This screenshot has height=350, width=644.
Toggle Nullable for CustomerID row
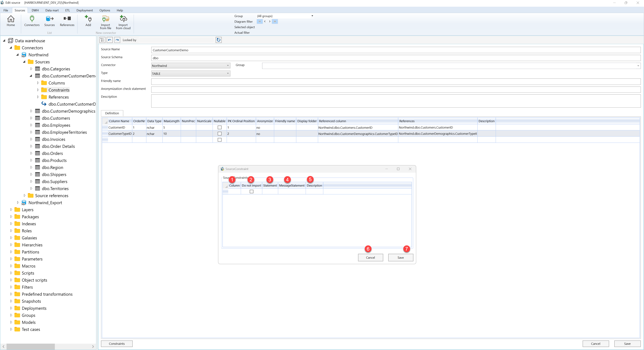click(x=220, y=127)
